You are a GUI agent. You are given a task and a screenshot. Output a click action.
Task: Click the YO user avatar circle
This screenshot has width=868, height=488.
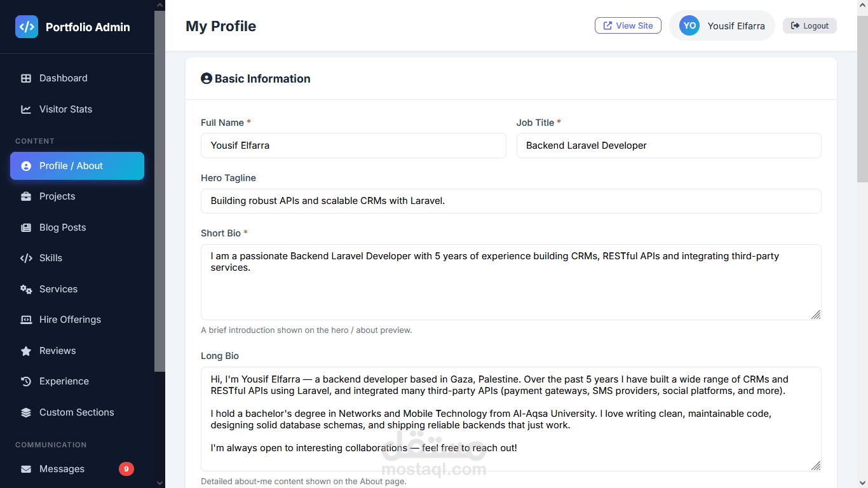(x=689, y=25)
